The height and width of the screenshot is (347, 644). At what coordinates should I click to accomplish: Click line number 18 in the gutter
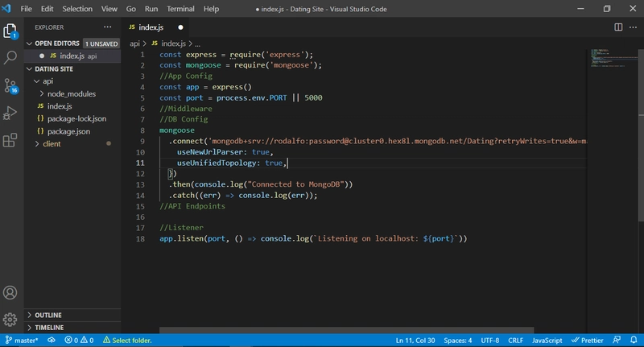point(140,238)
